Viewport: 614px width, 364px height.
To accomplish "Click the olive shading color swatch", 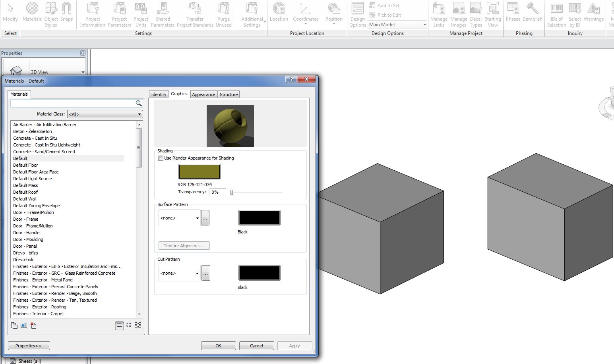I will coord(199,172).
